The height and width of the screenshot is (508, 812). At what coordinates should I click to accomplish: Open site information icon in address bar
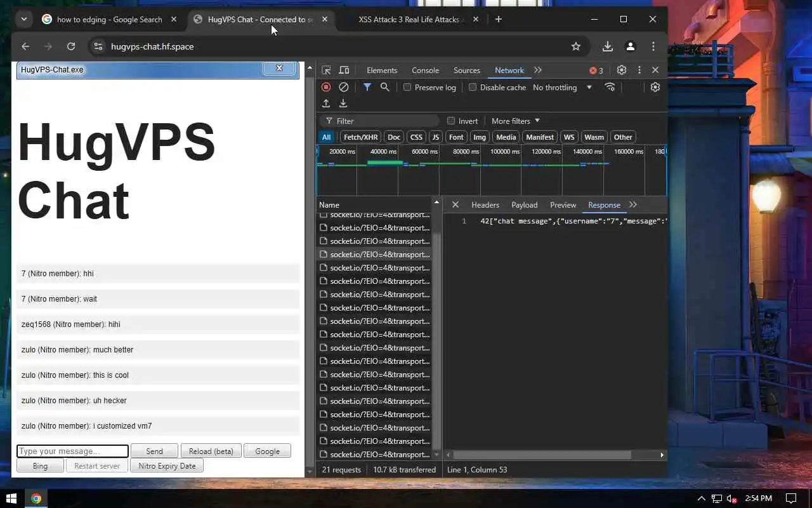[x=98, y=46]
